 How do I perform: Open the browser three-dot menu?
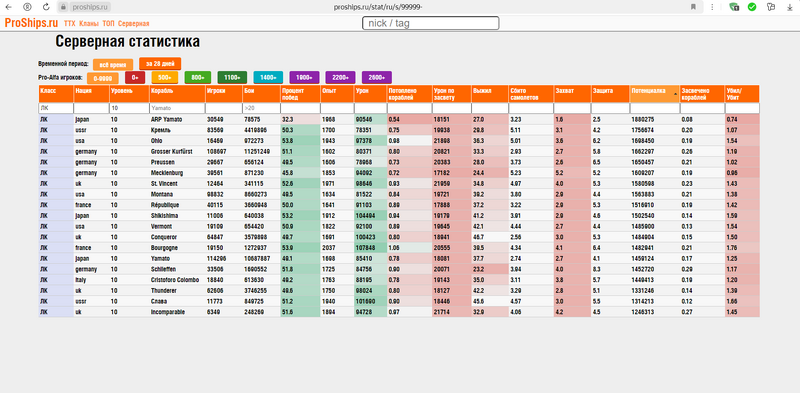712,7
